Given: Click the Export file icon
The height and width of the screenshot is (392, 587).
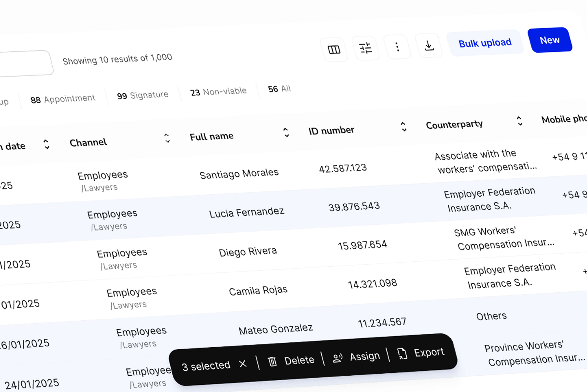Looking at the screenshot, I should (x=402, y=354).
